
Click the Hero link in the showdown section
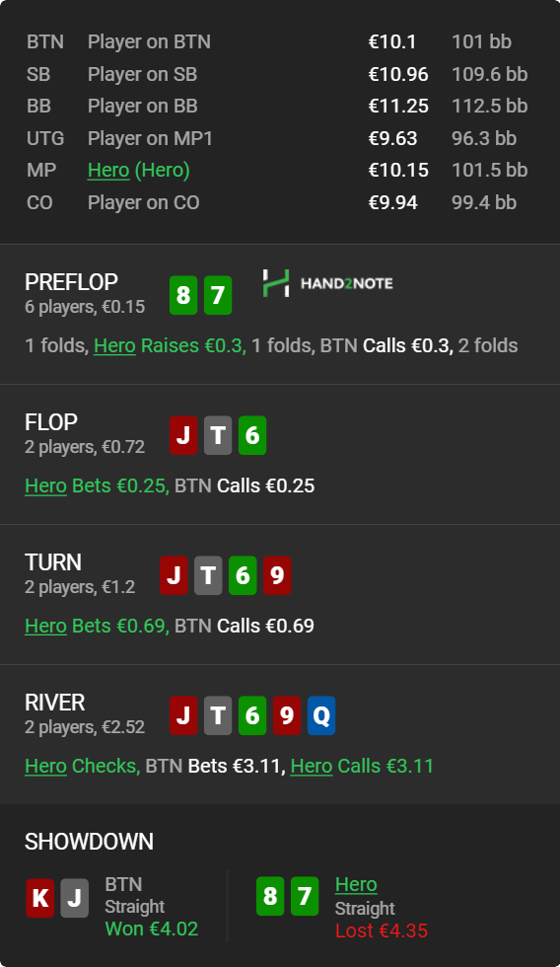pyautogui.click(x=356, y=884)
